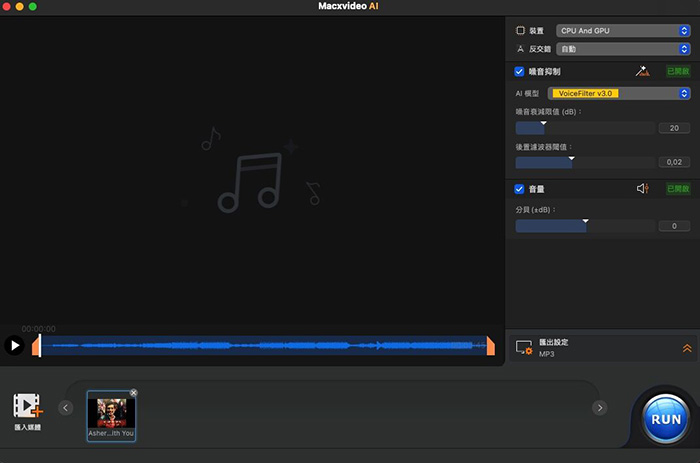Play the audio preview
This screenshot has height=463, width=700.
[x=14, y=346]
